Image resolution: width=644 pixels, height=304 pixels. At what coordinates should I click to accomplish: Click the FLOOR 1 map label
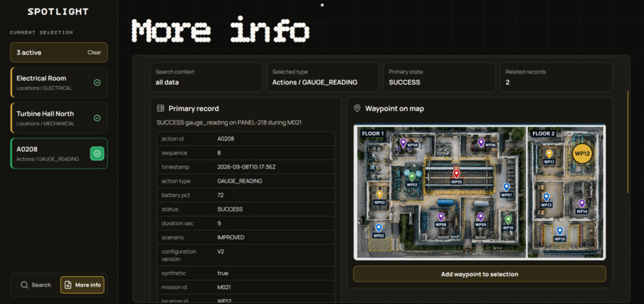pos(373,134)
